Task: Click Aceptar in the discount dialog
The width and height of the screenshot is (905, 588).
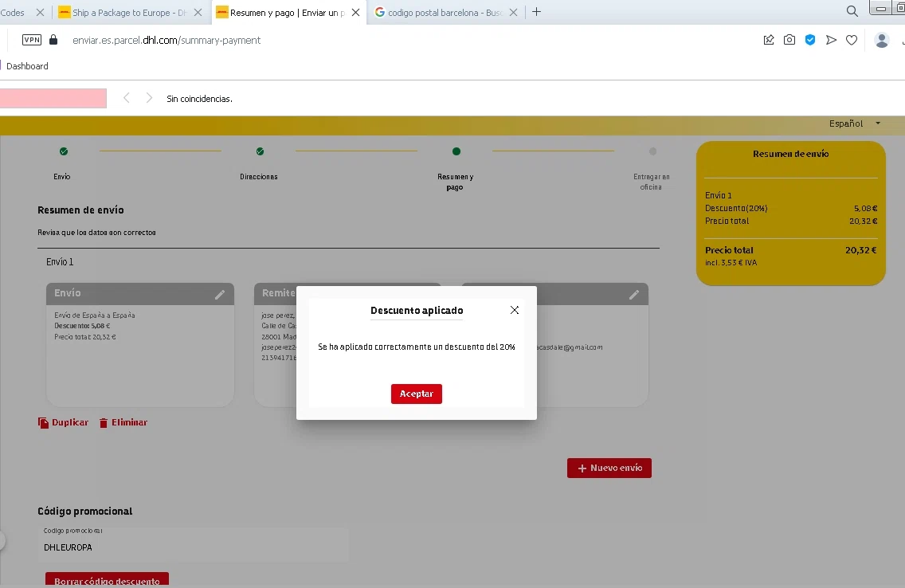Action: [416, 394]
